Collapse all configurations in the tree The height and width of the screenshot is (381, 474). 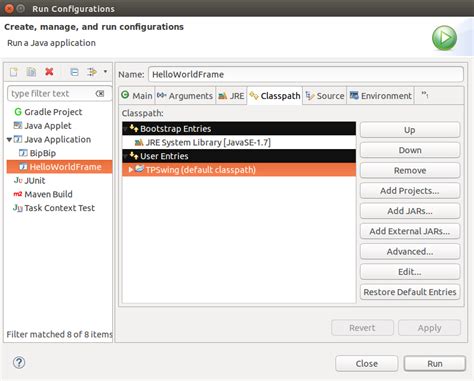pos(74,72)
